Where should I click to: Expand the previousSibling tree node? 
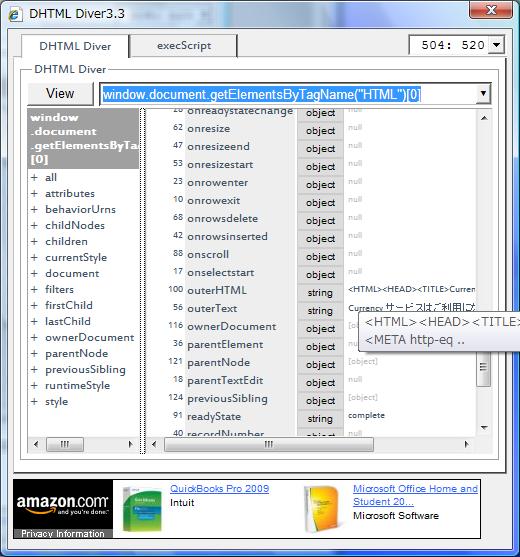[34, 369]
